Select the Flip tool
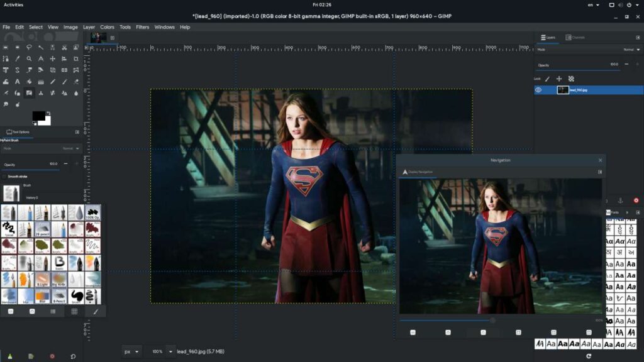The width and height of the screenshot is (644, 362). click(x=65, y=70)
